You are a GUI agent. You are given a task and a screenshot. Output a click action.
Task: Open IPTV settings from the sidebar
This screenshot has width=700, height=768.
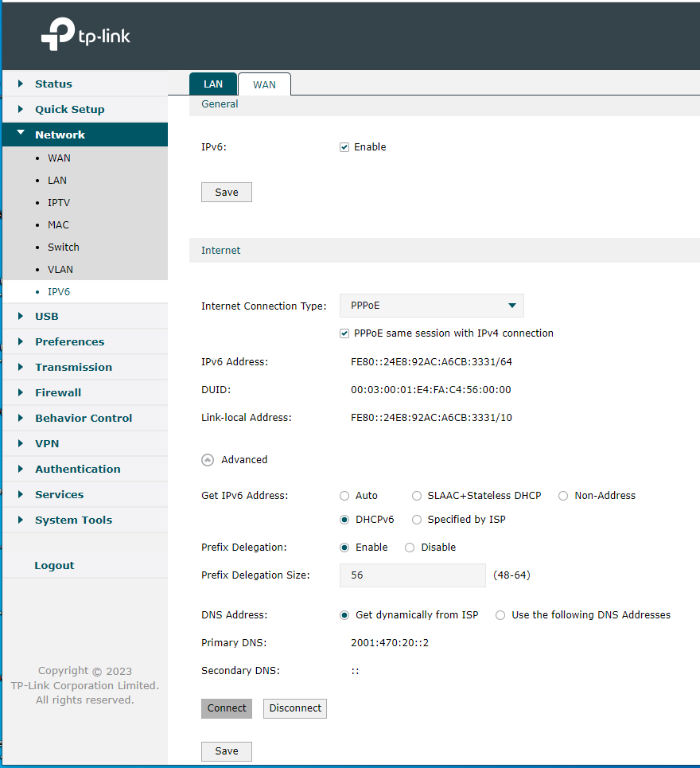pos(60,202)
